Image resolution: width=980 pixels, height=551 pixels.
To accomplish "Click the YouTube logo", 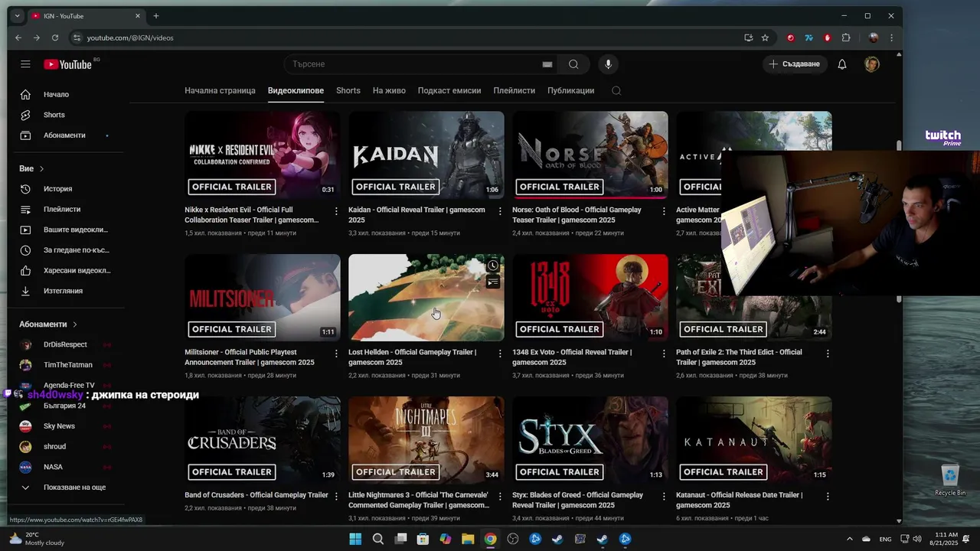I will [67, 64].
